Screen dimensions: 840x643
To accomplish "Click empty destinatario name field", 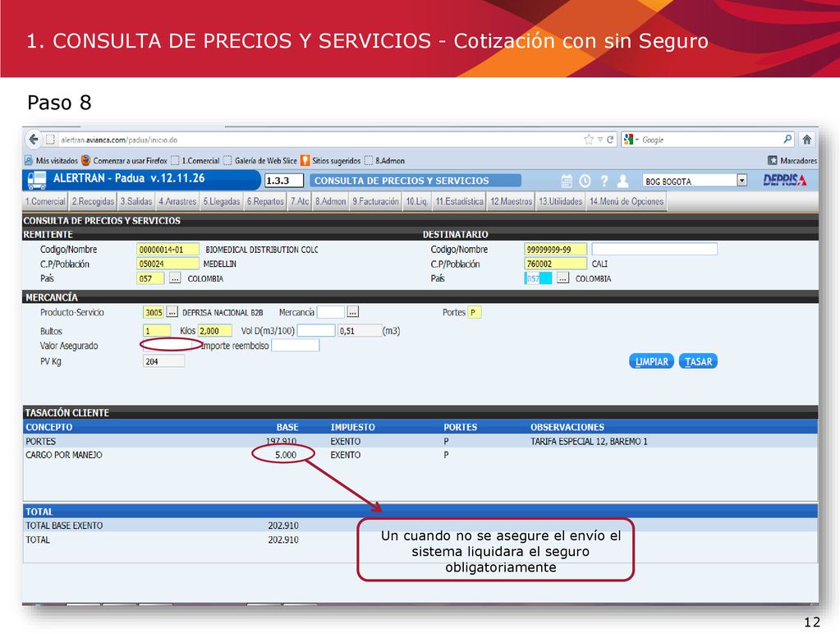I will pyautogui.click(x=654, y=249).
